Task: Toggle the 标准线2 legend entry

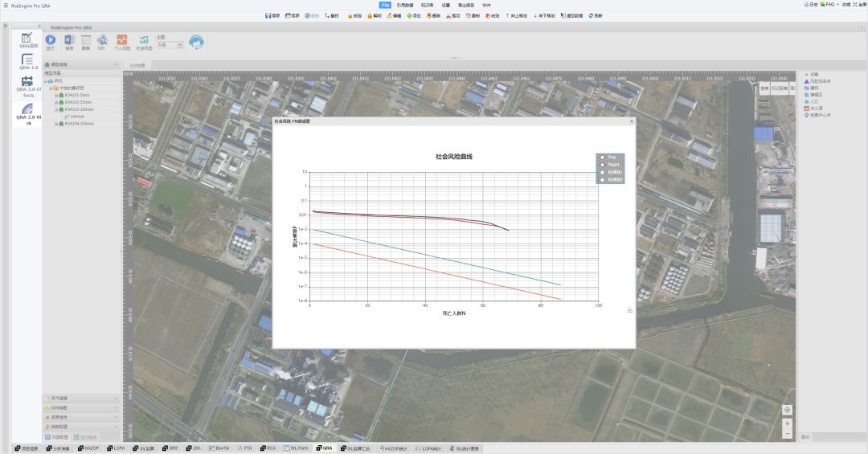Action: pyautogui.click(x=611, y=179)
